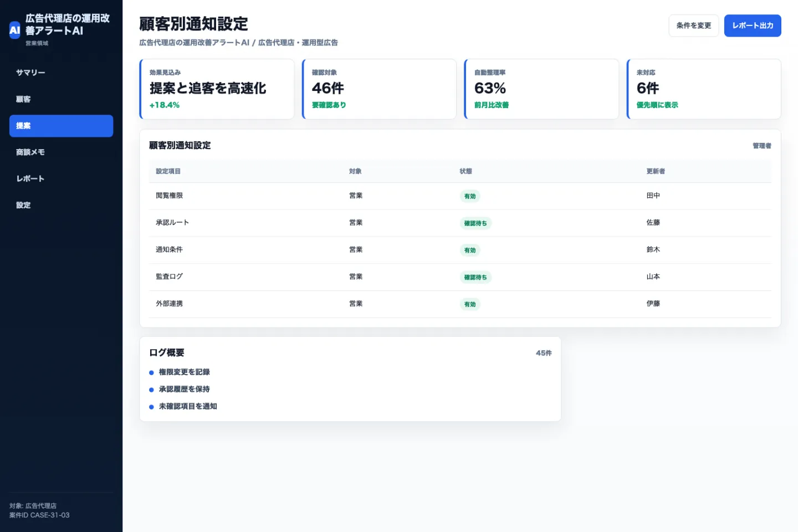Click the 確認待ち badge in 承認ルート row
Viewport: 798px width, 532px height.
tap(475, 223)
